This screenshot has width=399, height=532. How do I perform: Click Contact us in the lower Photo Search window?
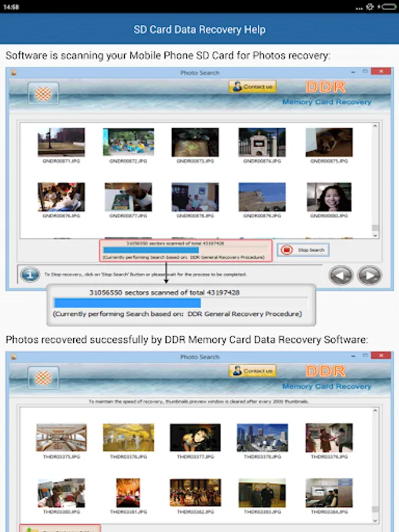[x=253, y=371]
